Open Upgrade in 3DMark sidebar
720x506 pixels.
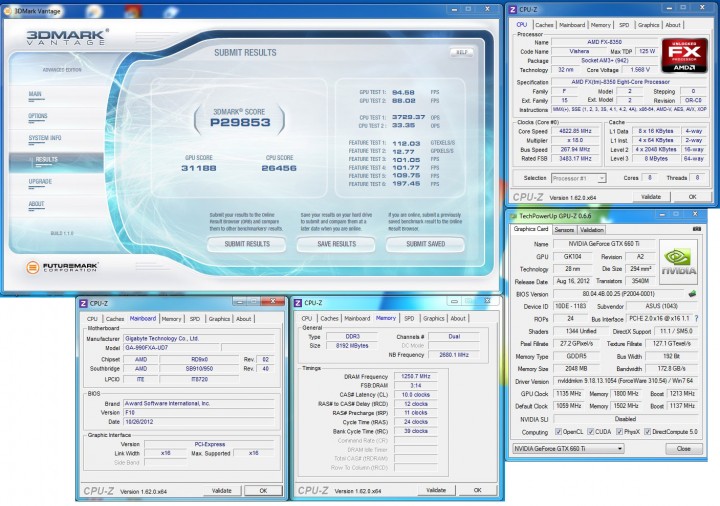(x=40, y=182)
